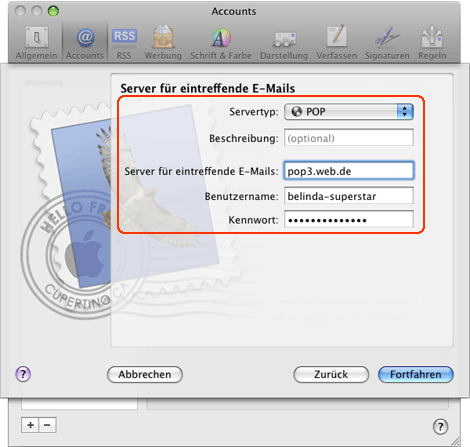Open Schrift & Farbe preferences
Screen dimensions: 470x447
click(221, 43)
